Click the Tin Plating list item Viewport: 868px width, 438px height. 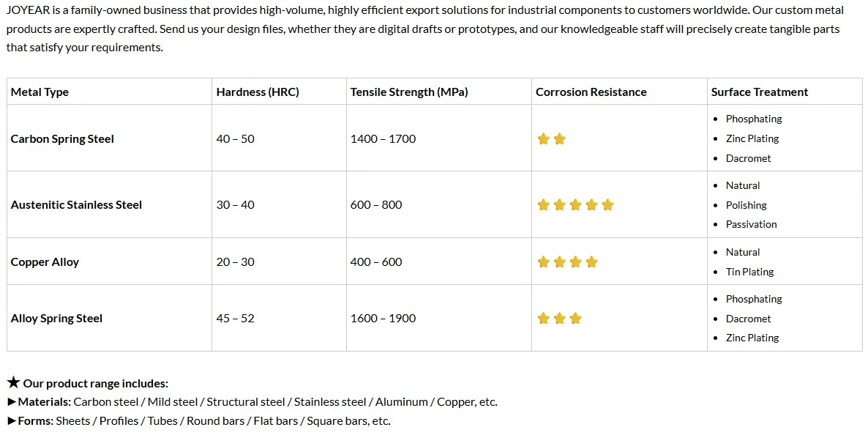(x=749, y=272)
